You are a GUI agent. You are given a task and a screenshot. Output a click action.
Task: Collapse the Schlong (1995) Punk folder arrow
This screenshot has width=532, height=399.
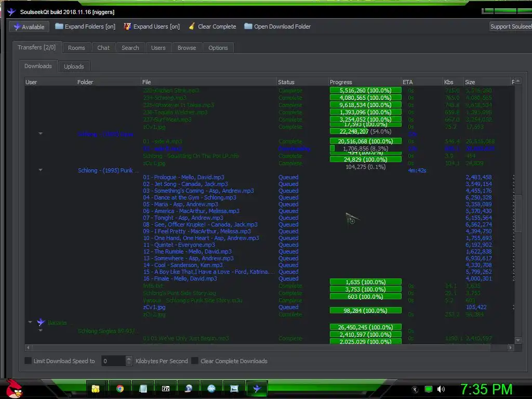click(41, 170)
